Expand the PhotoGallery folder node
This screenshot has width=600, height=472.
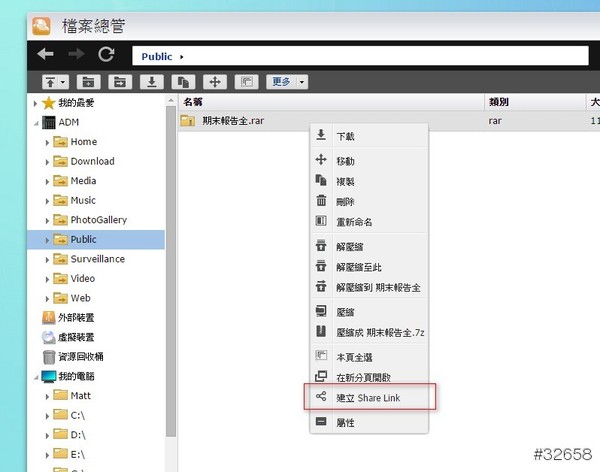[47, 221]
